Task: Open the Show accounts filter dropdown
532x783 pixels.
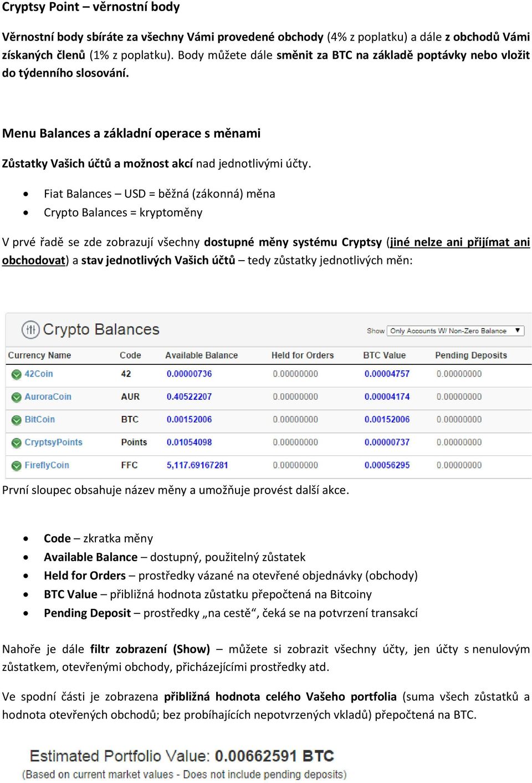Action: [x=456, y=331]
